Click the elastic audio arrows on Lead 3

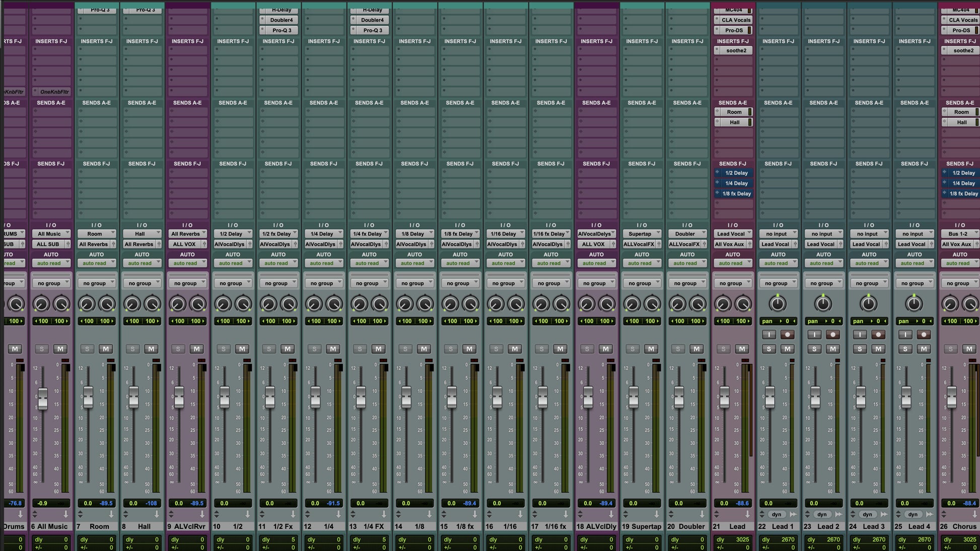[884, 514]
